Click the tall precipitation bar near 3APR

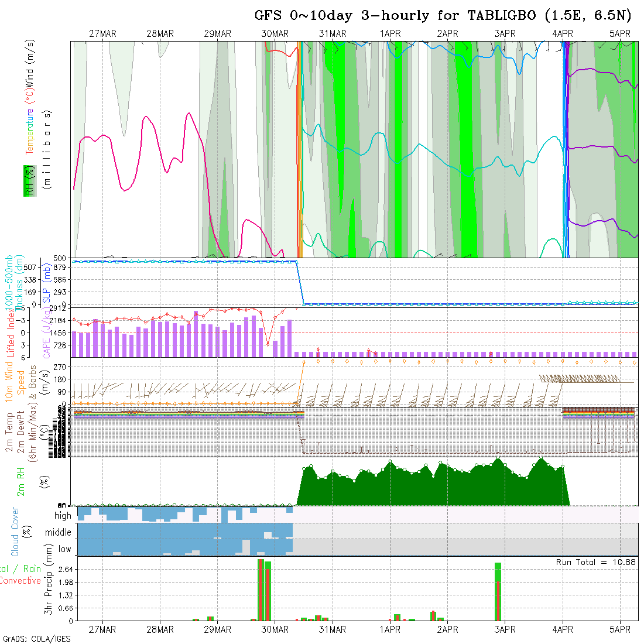tap(498, 591)
